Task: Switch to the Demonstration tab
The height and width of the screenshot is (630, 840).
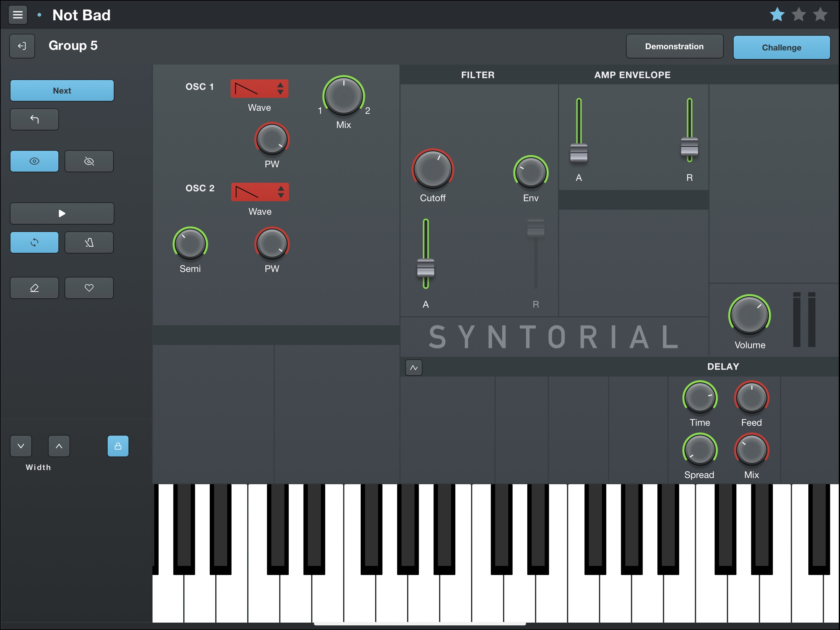Action: [675, 46]
